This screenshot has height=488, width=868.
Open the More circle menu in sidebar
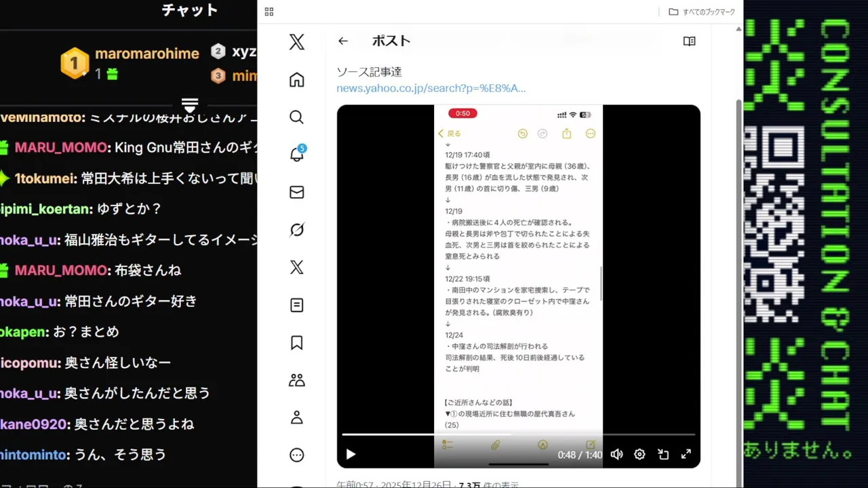click(296, 455)
